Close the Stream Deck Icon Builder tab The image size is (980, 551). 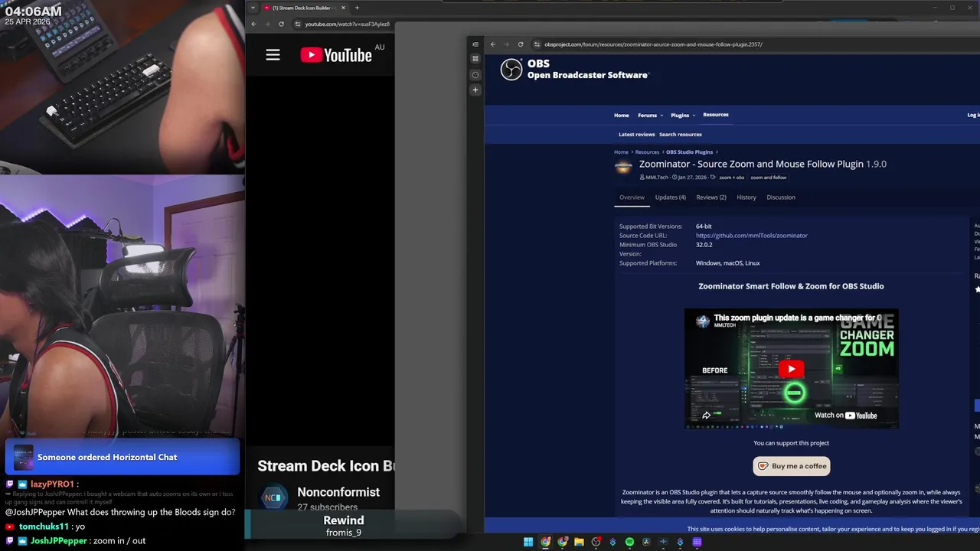(x=343, y=8)
